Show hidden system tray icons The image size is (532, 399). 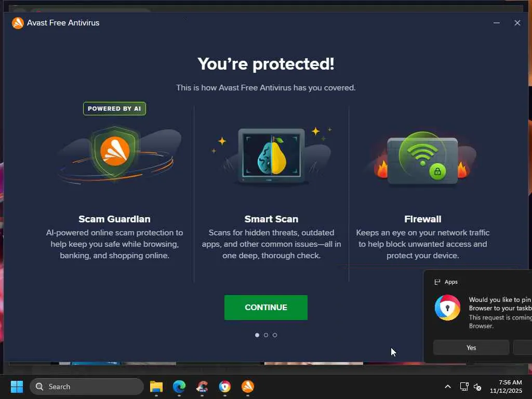click(448, 387)
